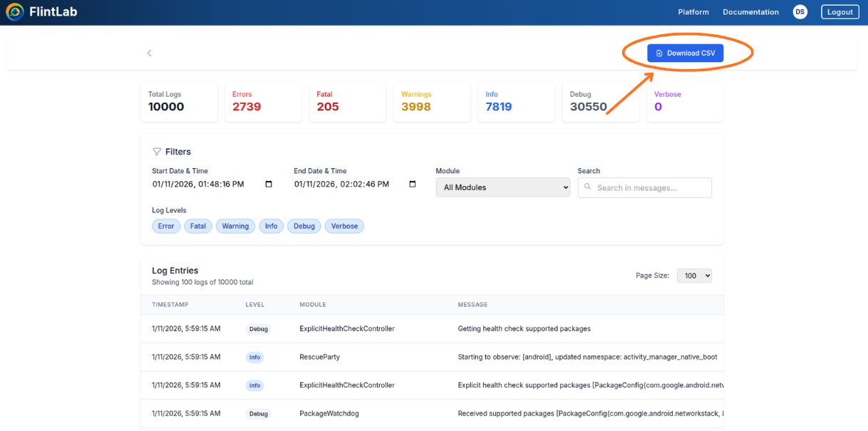Viewport: 868px width, 431px height.
Task: Click the End Date & Time field
Action: click(356, 184)
